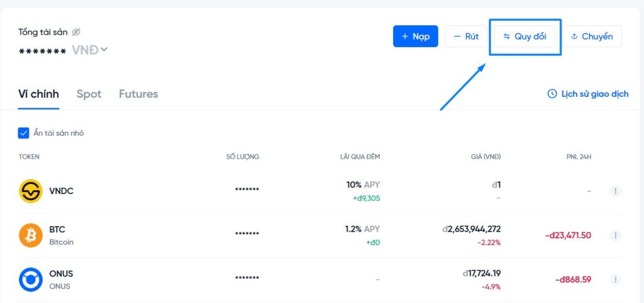Click the clock icon beside Lịch sử giao dịch
644x303 pixels.
pyautogui.click(x=552, y=94)
